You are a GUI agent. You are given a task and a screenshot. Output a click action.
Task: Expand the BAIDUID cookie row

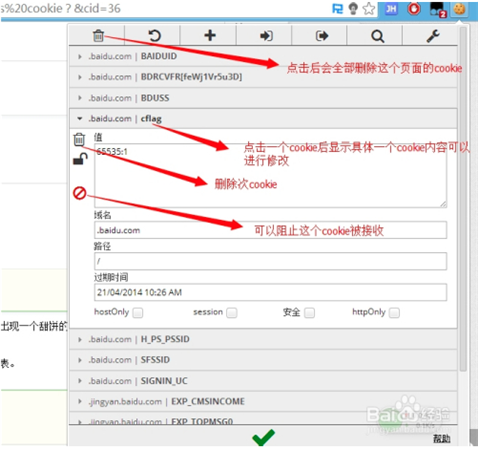pos(263,56)
